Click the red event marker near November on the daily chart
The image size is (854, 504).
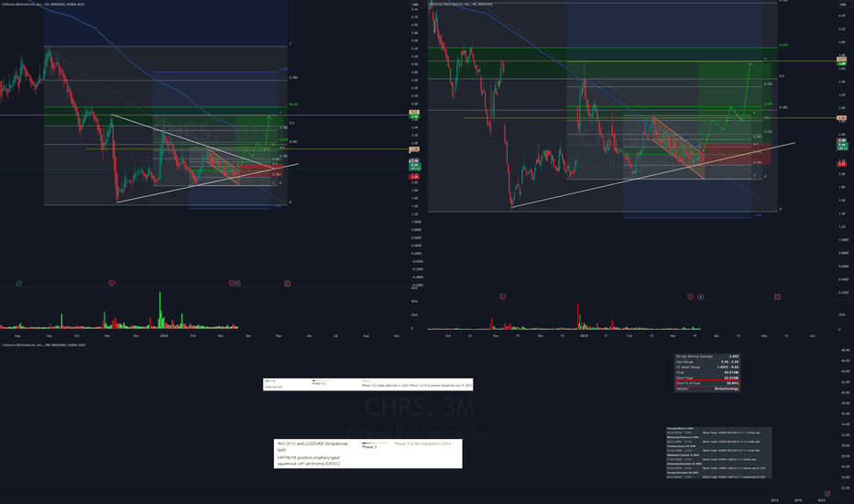pos(112,283)
